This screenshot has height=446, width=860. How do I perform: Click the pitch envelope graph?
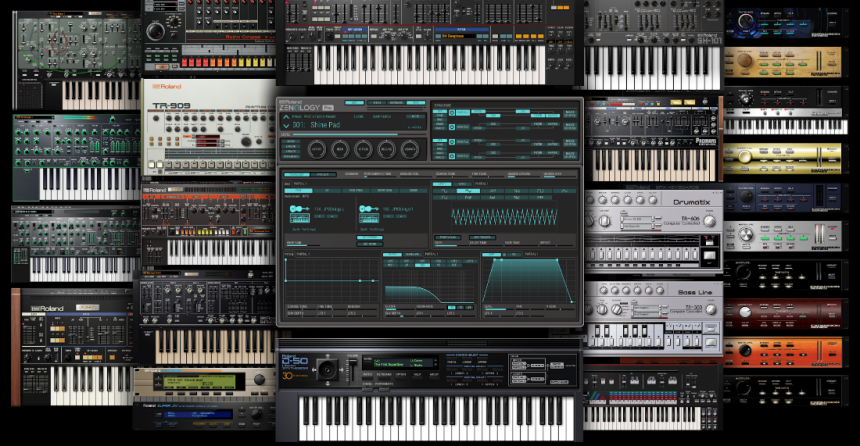pos(330,279)
